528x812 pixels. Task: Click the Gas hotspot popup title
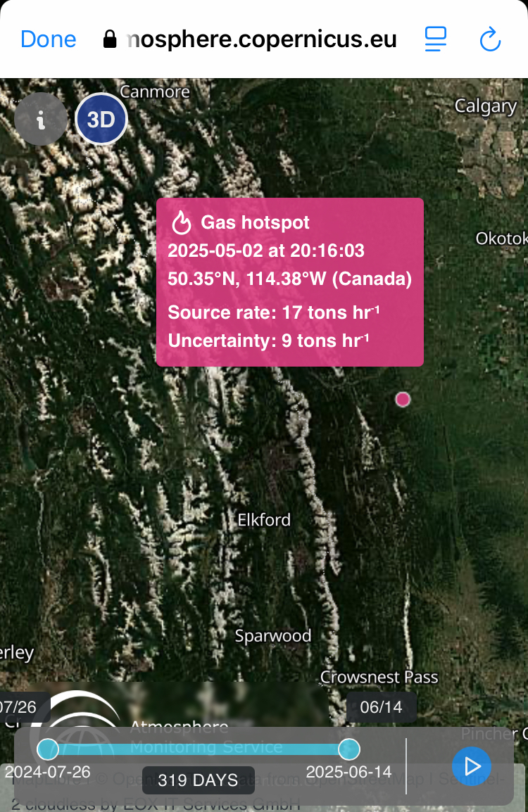[255, 222]
